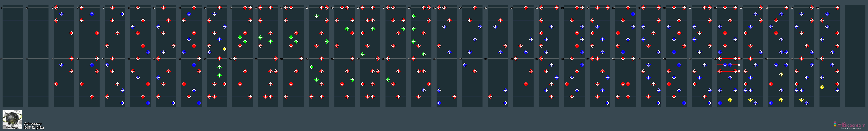Click the red down arrow in measure 41
This screenshot has height=131, width=868.
pos(521,46)
